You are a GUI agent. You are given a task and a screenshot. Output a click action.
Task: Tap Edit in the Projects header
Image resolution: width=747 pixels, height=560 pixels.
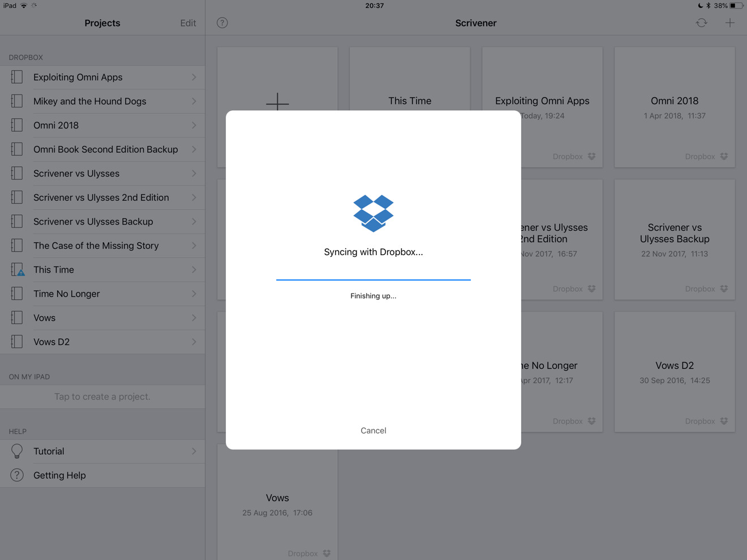click(188, 23)
